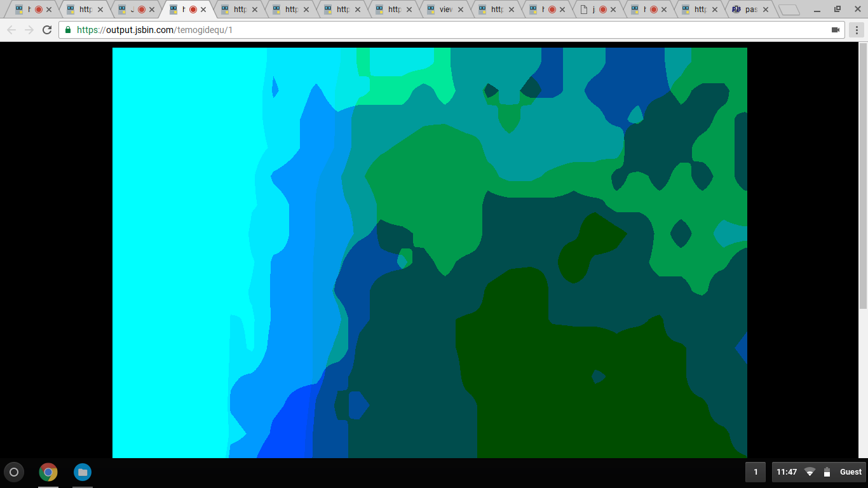
Task: Close the 'j' document-icon tab
Action: coord(614,10)
